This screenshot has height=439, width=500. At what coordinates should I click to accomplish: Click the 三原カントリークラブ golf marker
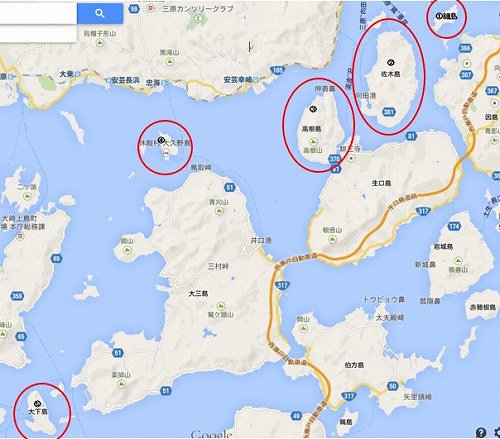(x=151, y=8)
